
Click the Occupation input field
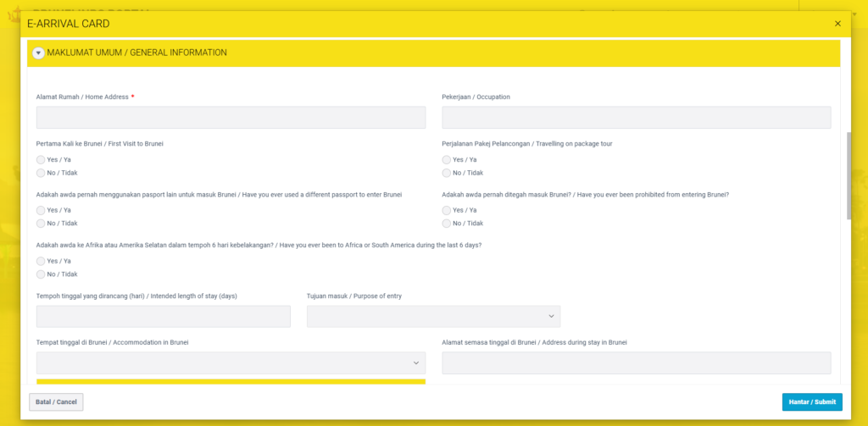point(636,118)
